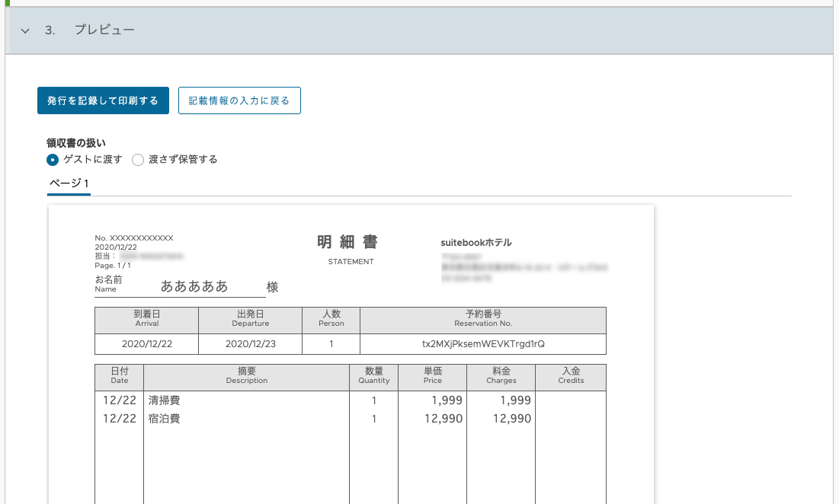Click the No. XXXXXXXXXXXX document number
839x504 pixels.
[134, 238]
